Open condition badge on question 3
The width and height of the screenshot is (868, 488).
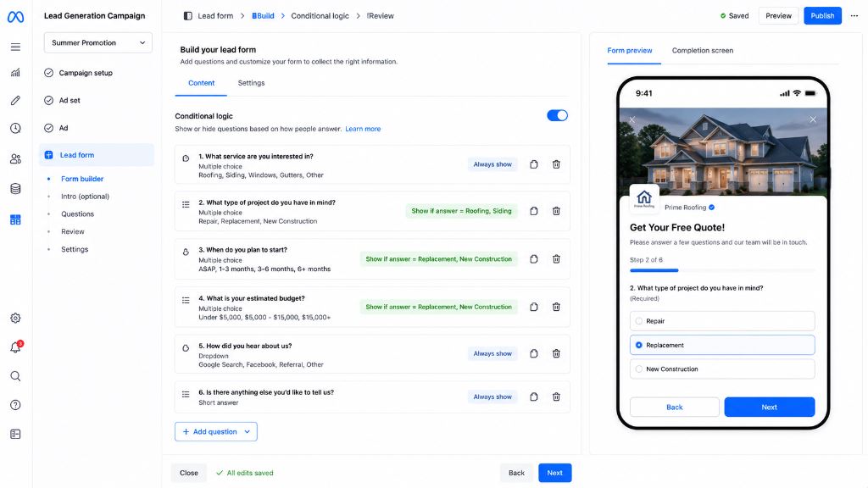coord(438,259)
